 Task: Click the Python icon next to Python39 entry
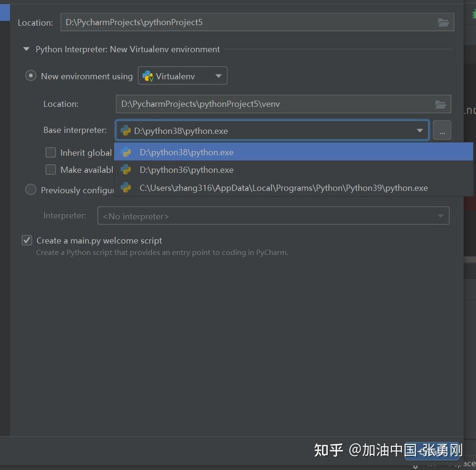pos(126,188)
